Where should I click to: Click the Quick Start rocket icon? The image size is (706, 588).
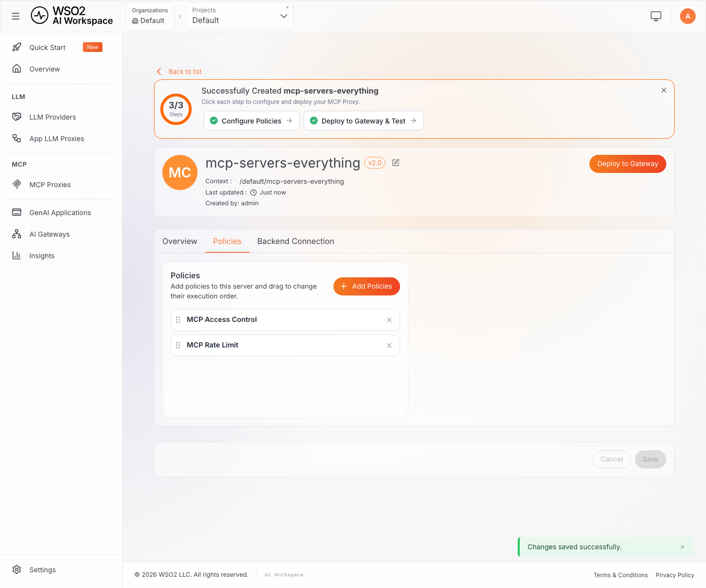[17, 47]
